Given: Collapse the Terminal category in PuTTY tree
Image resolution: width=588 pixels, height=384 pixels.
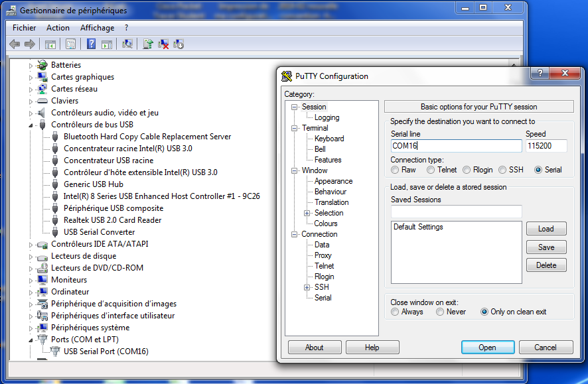Looking at the screenshot, I should pyautogui.click(x=295, y=128).
